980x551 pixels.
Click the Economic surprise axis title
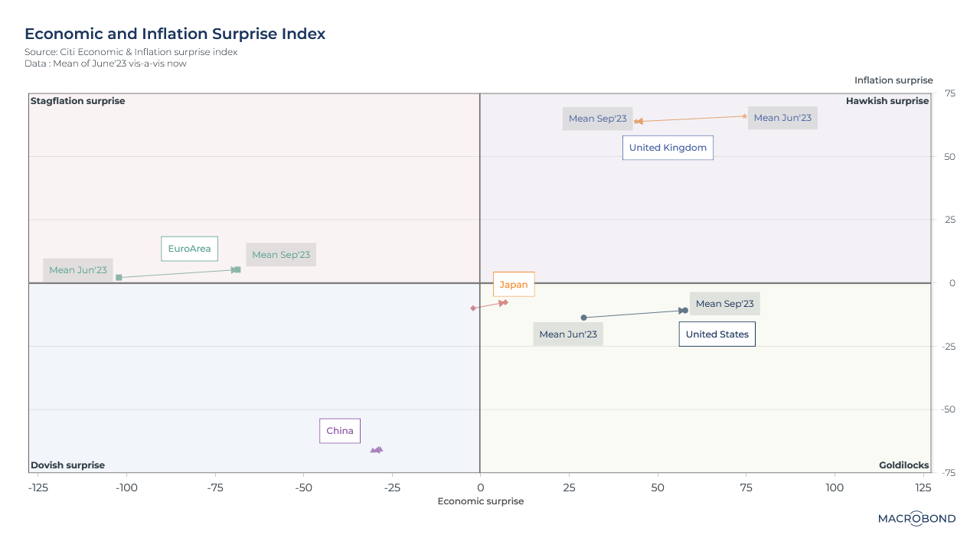480,501
